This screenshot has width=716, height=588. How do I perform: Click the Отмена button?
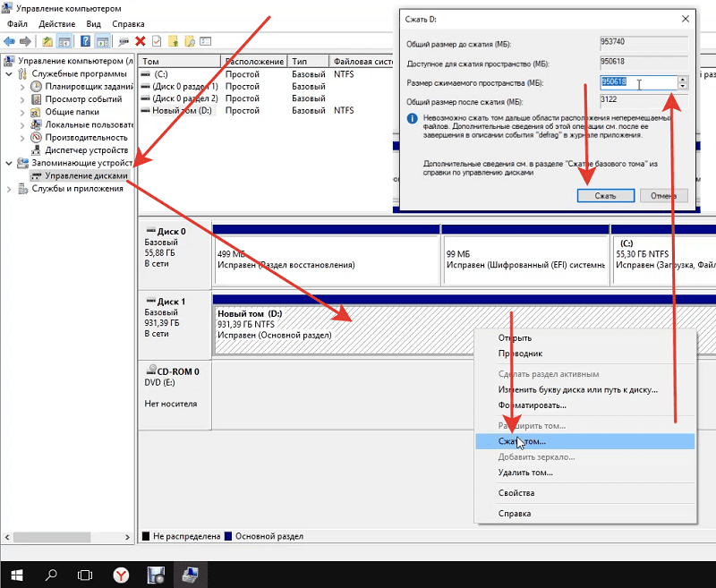tap(663, 196)
